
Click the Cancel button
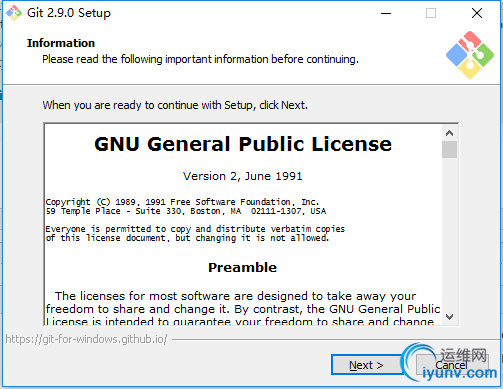click(x=452, y=365)
